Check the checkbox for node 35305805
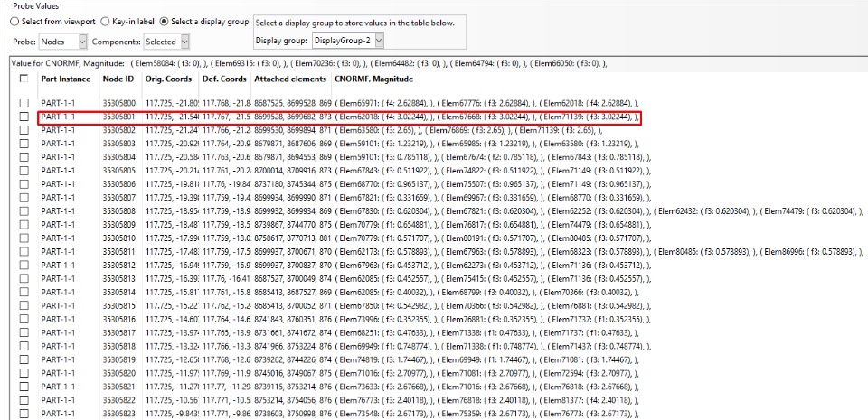The height and width of the screenshot is (420, 868). pos(24,170)
